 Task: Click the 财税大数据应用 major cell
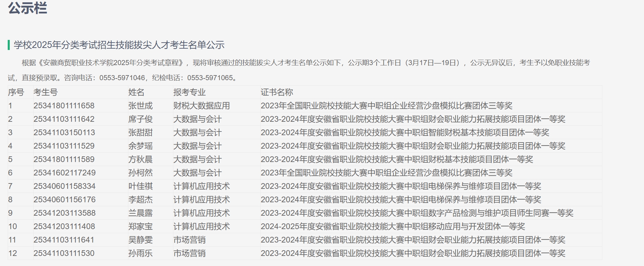(x=202, y=106)
